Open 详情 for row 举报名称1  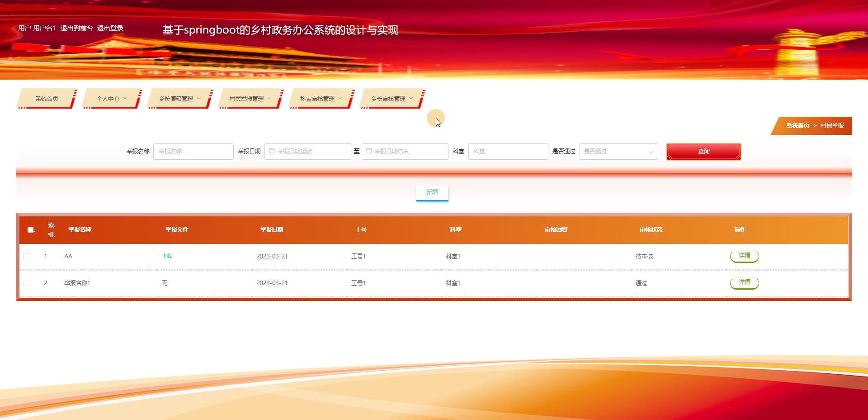click(x=744, y=282)
